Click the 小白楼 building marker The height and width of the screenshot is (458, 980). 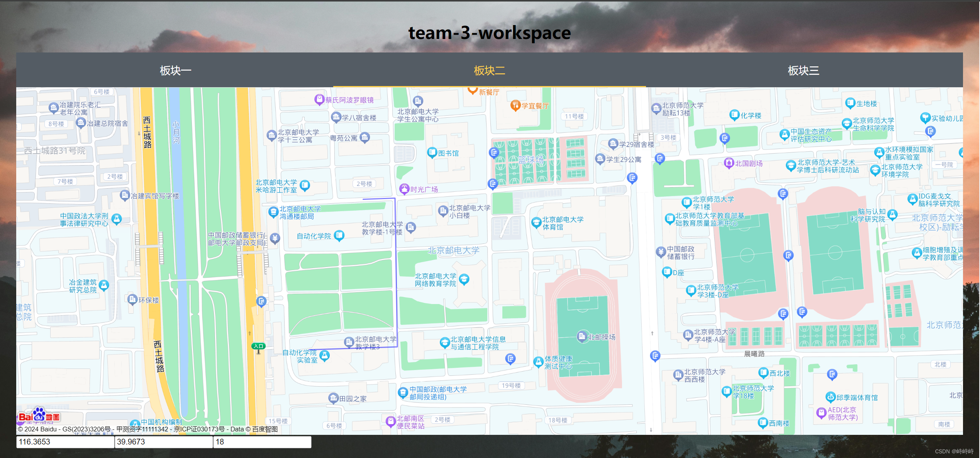[x=443, y=211]
